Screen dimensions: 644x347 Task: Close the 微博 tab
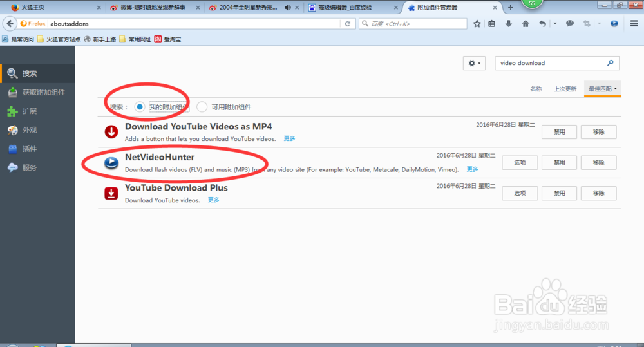point(198,7)
